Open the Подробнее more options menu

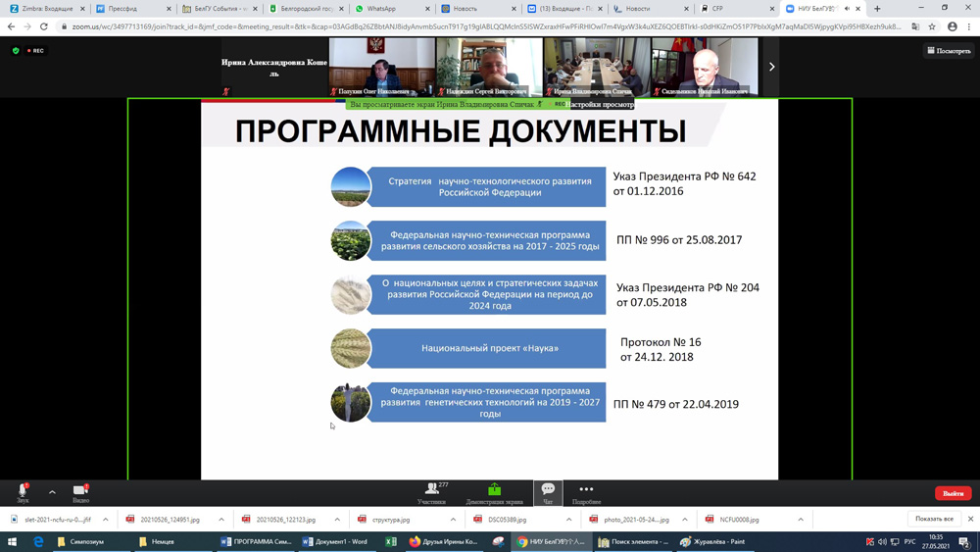point(586,491)
